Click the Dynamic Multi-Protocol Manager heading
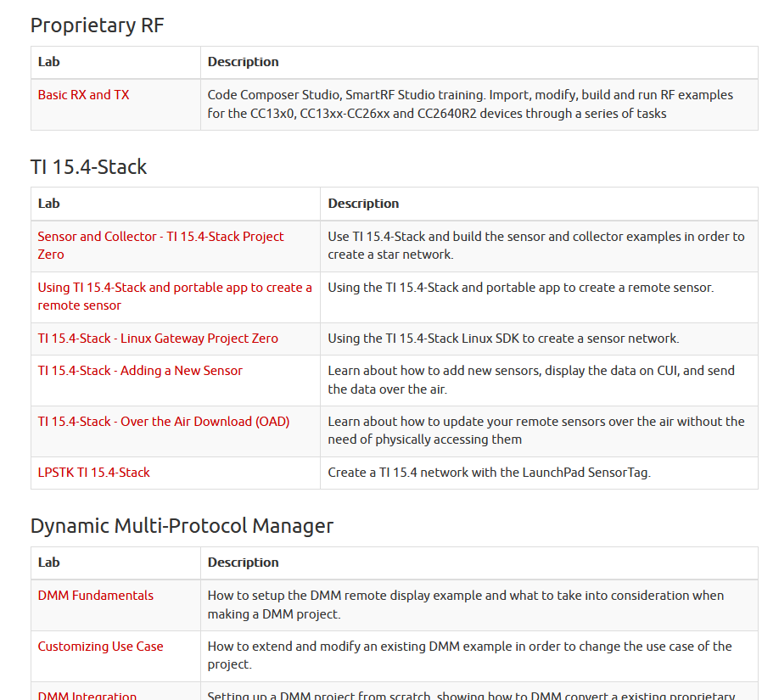The height and width of the screenshot is (700, 762). point(182,526)
